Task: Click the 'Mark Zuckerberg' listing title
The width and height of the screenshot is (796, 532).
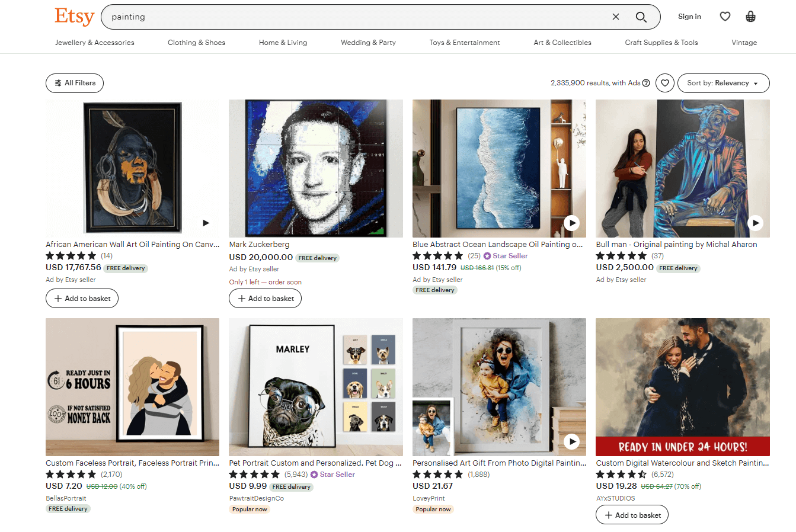Action: click(x=260, y=245)
